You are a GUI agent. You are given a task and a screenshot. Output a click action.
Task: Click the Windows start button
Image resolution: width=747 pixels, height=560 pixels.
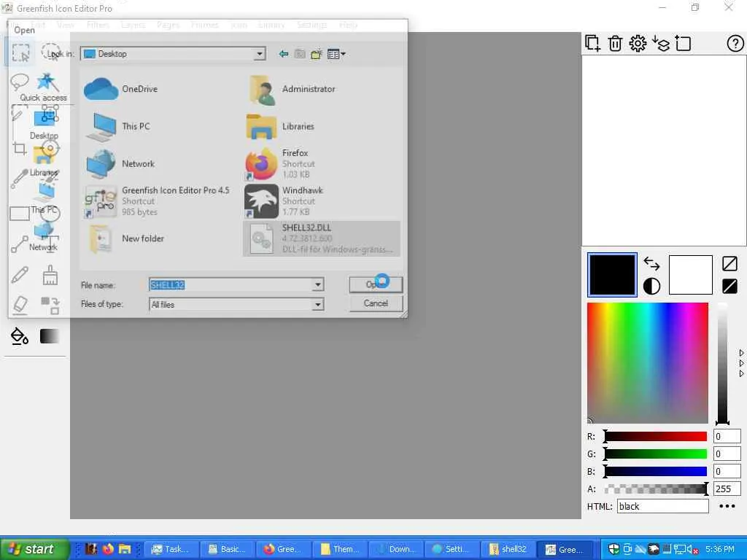tap(34, 549)
